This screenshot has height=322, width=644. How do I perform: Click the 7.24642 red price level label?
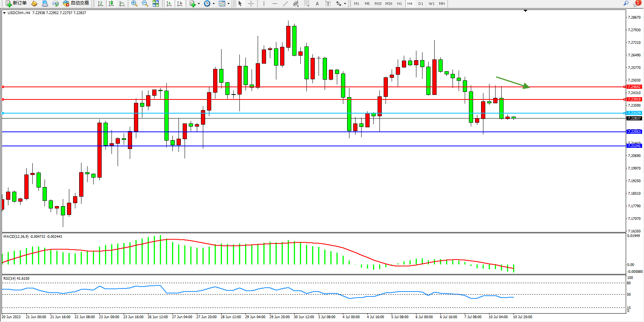pyautogui.click(x=634, y=87)
